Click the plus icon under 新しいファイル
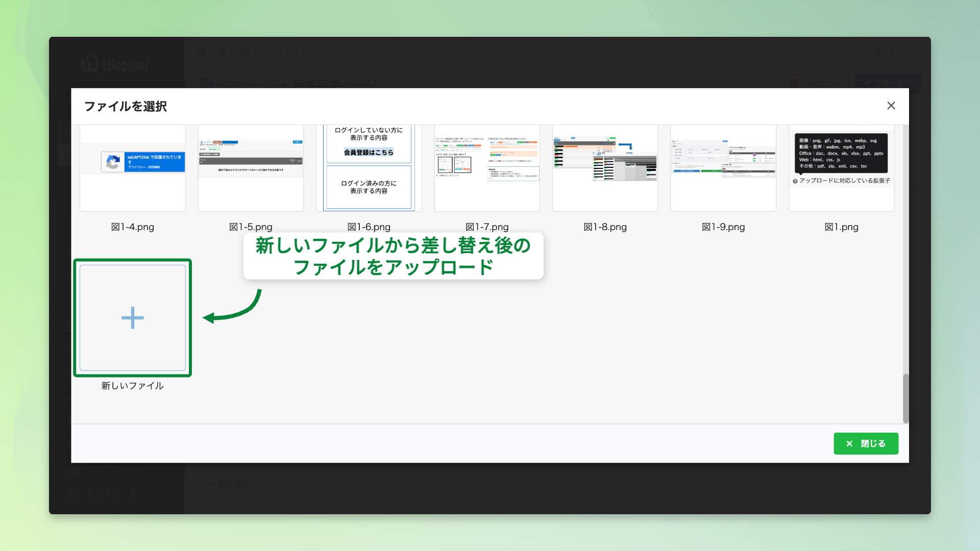The width and height of the screenshot is (980, 551). 132,317
